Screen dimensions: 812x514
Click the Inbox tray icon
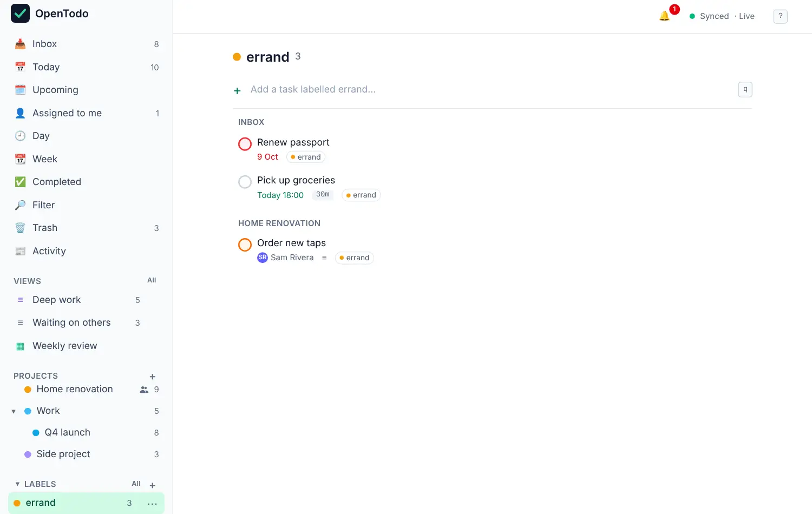coord(20,44)
